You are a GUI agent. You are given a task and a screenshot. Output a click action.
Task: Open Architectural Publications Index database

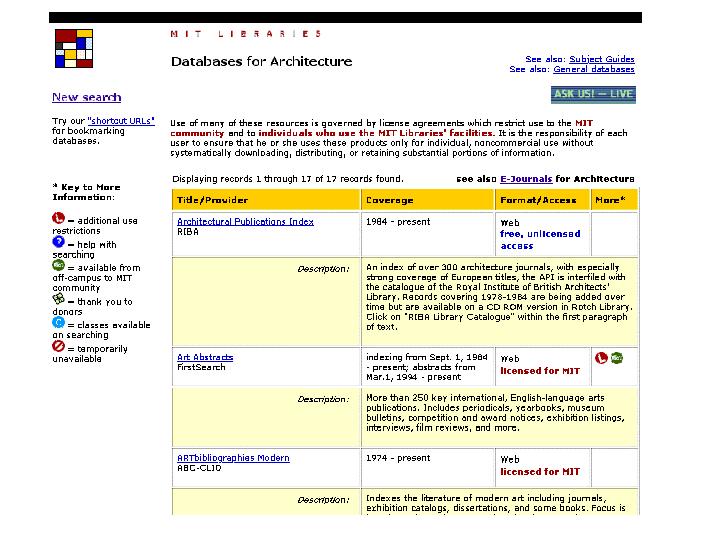click(x=245, y=222)
